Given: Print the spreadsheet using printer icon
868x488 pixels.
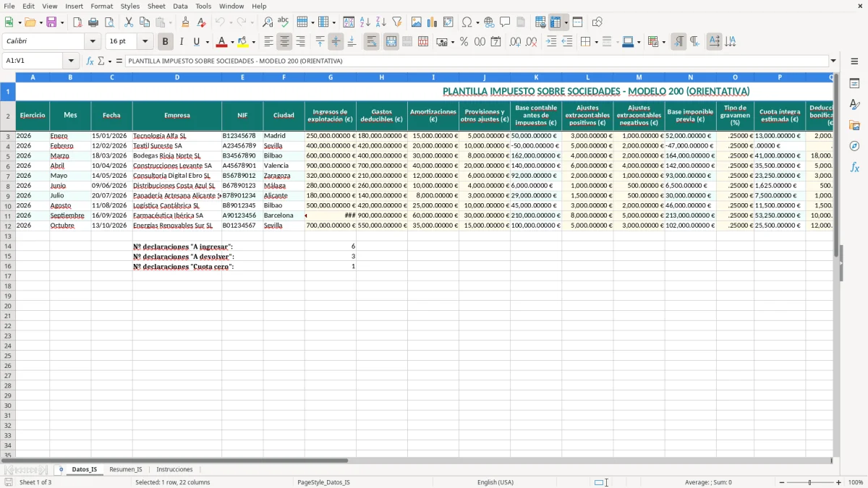Looking at the screenshot, I should [93, 22].
